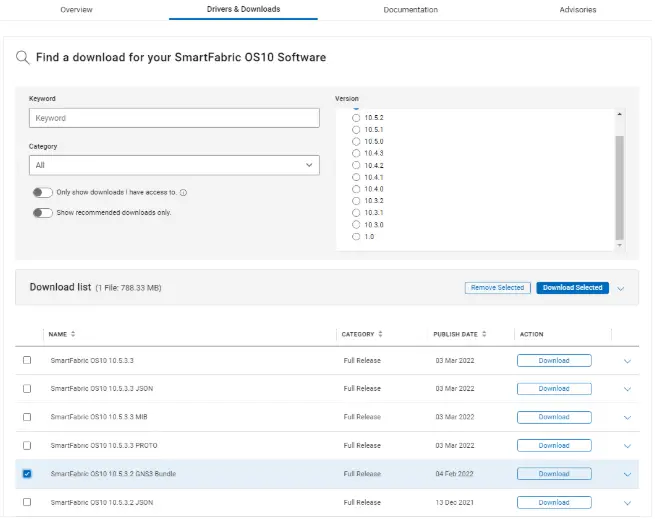This screenshot has width=655, height=519.
Task: Expand details for SmartFabric OS10 10.5.3.3 row
Action: click(x=627, y=361)
